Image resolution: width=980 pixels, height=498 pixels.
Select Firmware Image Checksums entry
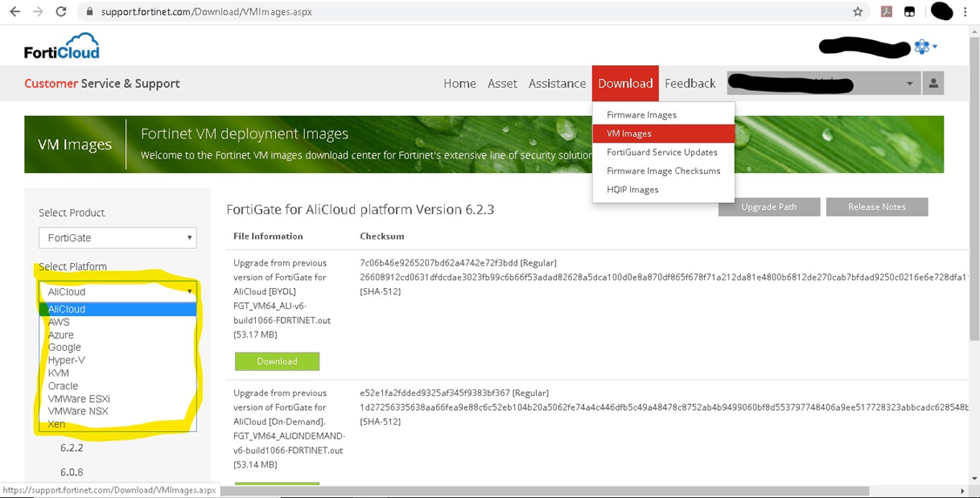pyautogui.click(x=664, y=171)
